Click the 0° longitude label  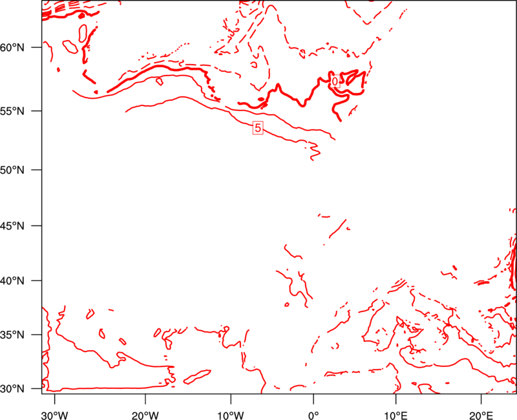[313, 415]
